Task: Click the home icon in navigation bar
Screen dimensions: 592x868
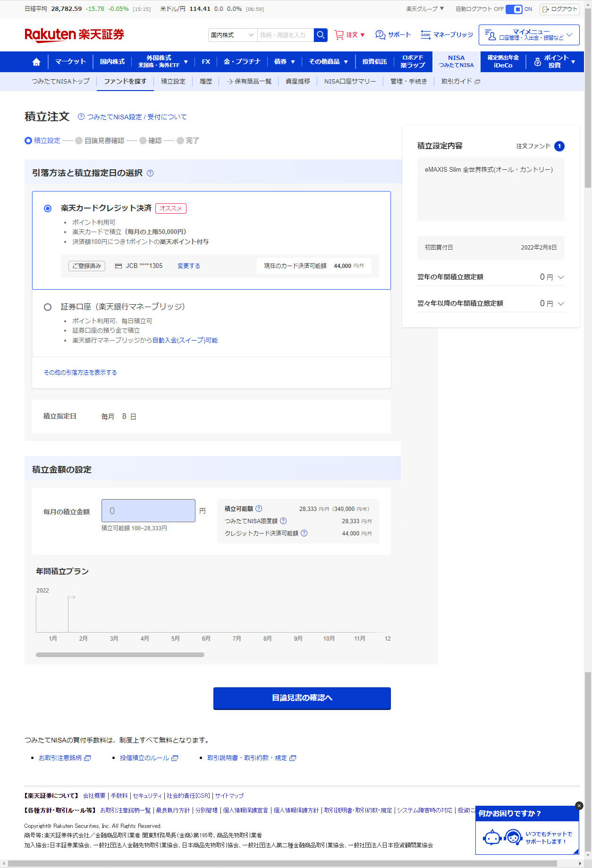Action: click(36, 62)
